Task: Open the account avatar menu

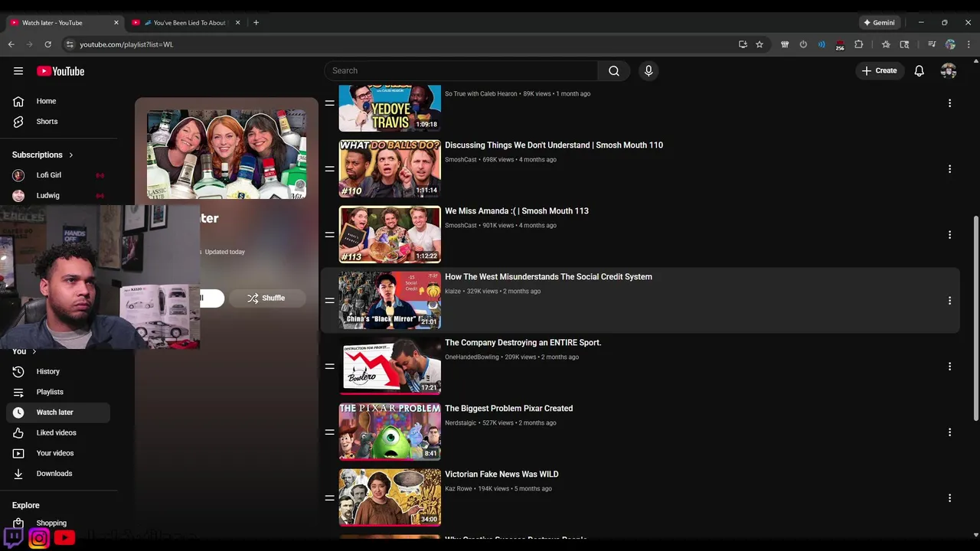Action: point(949,71)
